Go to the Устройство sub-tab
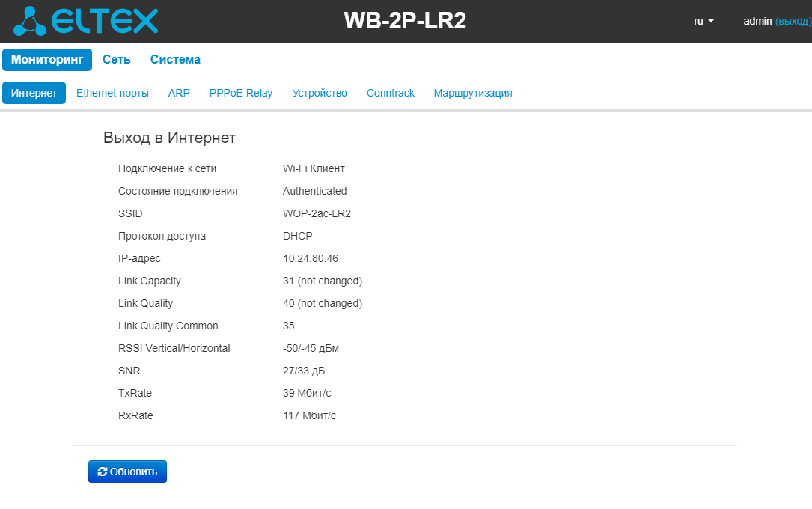 click(x=320, y=93)
